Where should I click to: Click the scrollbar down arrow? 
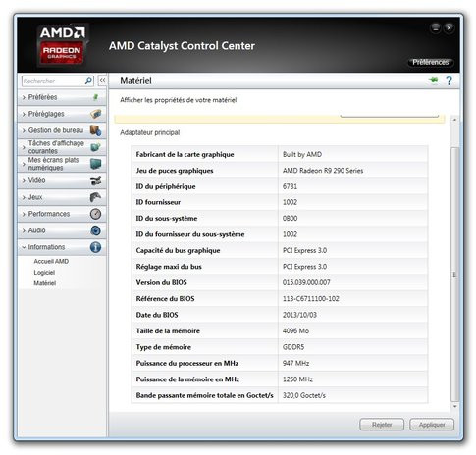[x=454, y=406]
